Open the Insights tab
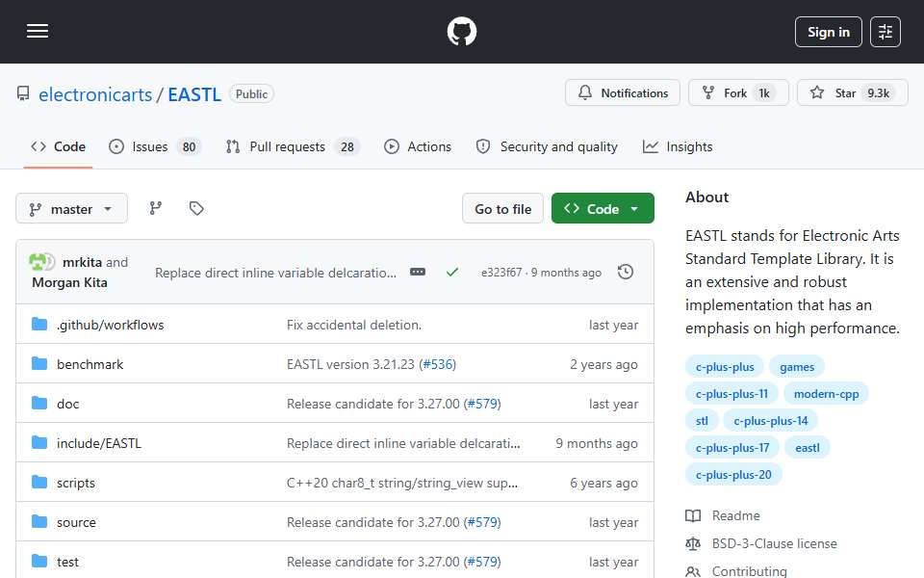The image size is (924, 578). 677,146
